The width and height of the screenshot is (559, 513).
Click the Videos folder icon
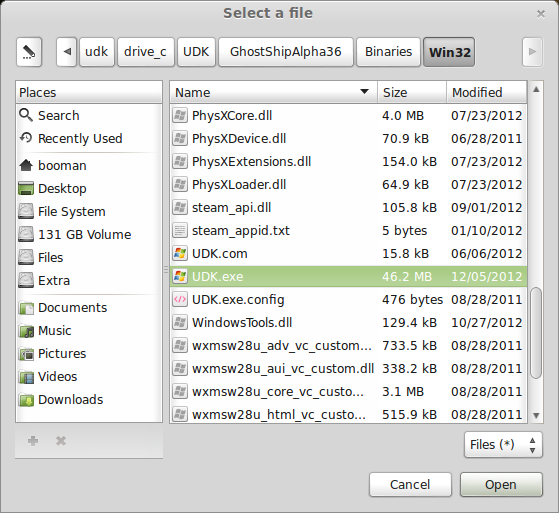26,377
